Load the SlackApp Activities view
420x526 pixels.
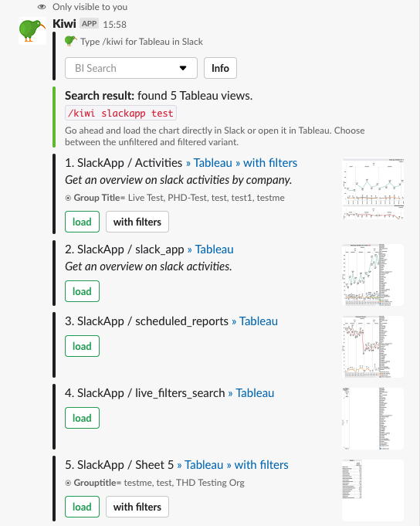(82, 222)
